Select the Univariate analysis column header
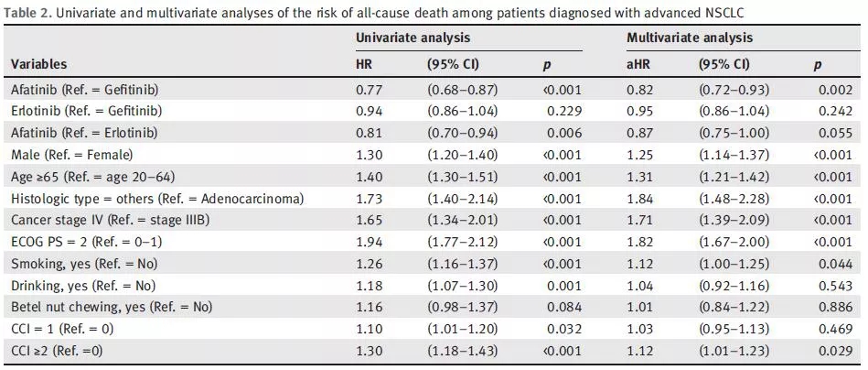 413,38
